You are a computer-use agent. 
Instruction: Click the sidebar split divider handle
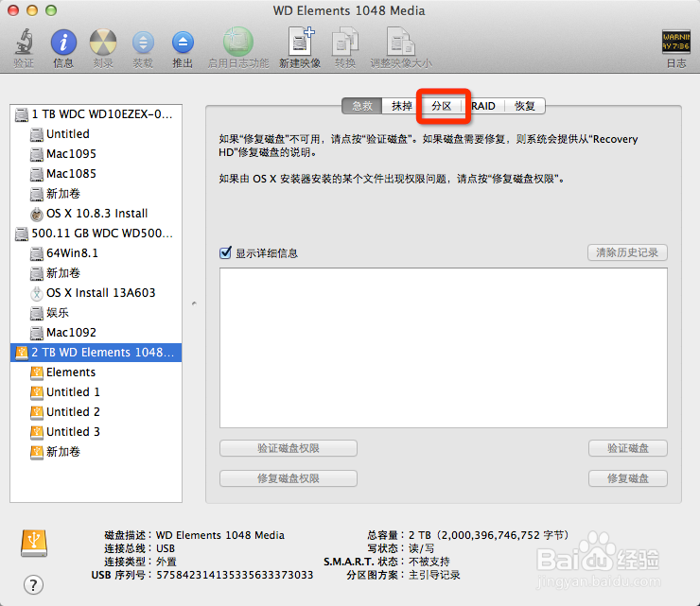point(194,303)
